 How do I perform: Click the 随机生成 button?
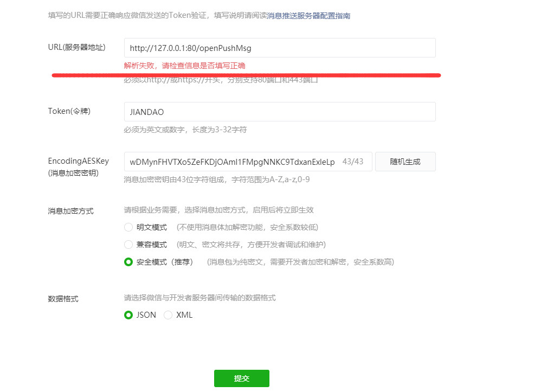click(x=405, y=162)
